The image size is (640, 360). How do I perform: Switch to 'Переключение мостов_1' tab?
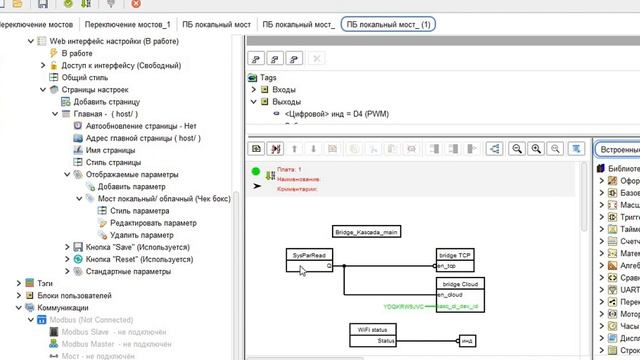(127, 24)
